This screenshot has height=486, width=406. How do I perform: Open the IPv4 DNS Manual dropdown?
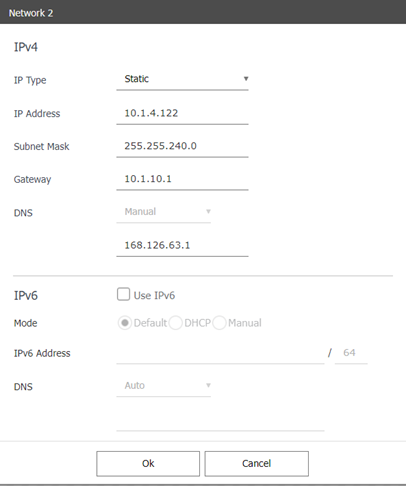(164, 212)
